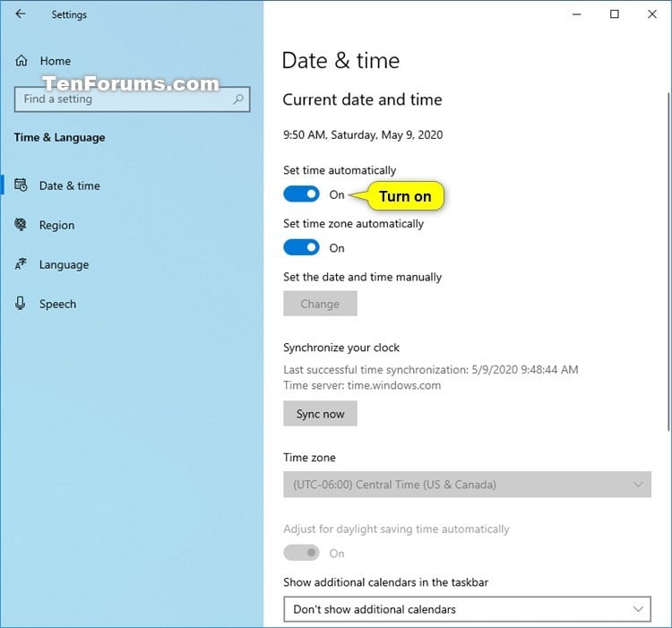The image size is (672, 628).
Task: Click the Region globe icon
Action: [x=21, y=225]
